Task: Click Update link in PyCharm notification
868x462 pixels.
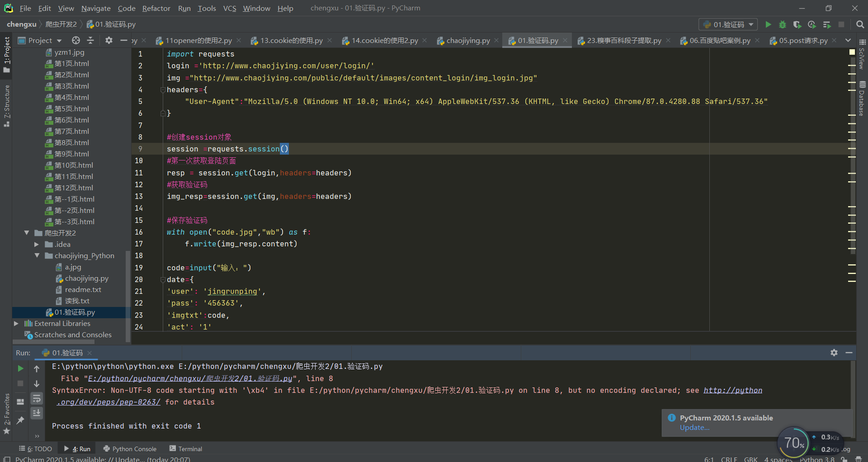Action: pyautogui.click(x=694, y=428)
